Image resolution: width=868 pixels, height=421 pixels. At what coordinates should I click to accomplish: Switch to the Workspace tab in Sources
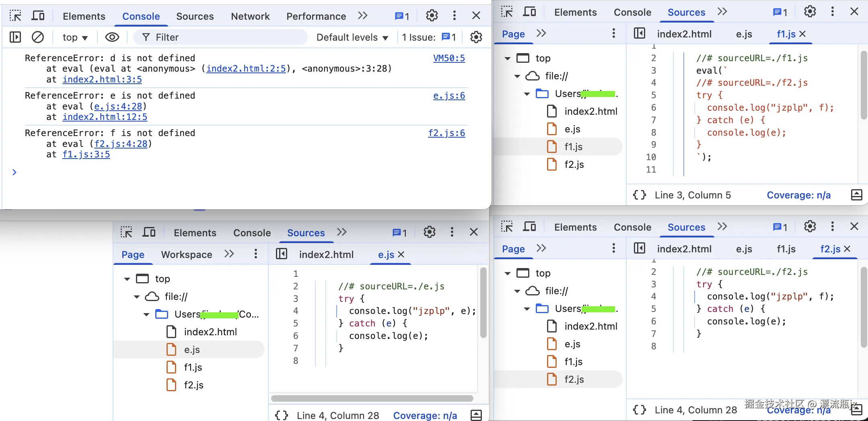pos(186,254)
